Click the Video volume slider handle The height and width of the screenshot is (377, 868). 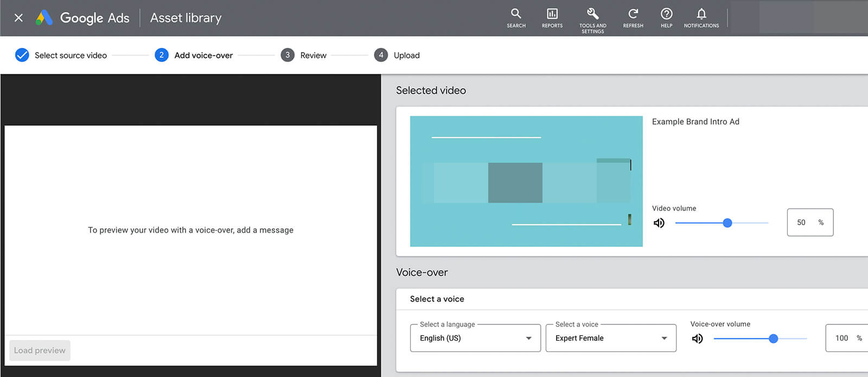(727, 223)
